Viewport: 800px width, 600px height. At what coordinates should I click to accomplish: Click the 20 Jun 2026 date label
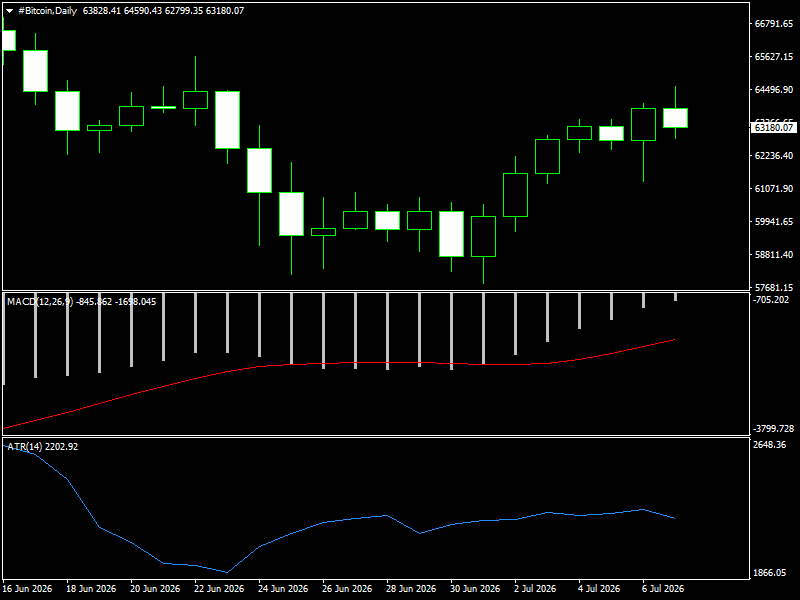pos(155,589)
